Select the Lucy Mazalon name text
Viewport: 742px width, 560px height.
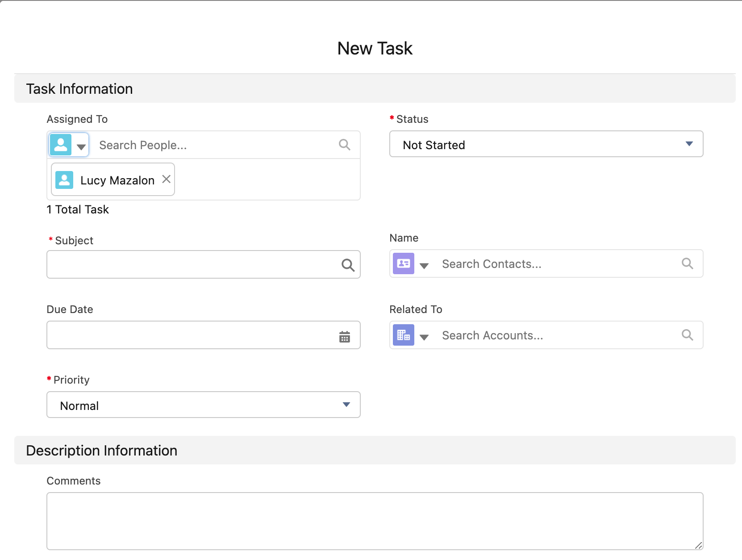pos(117,180)
